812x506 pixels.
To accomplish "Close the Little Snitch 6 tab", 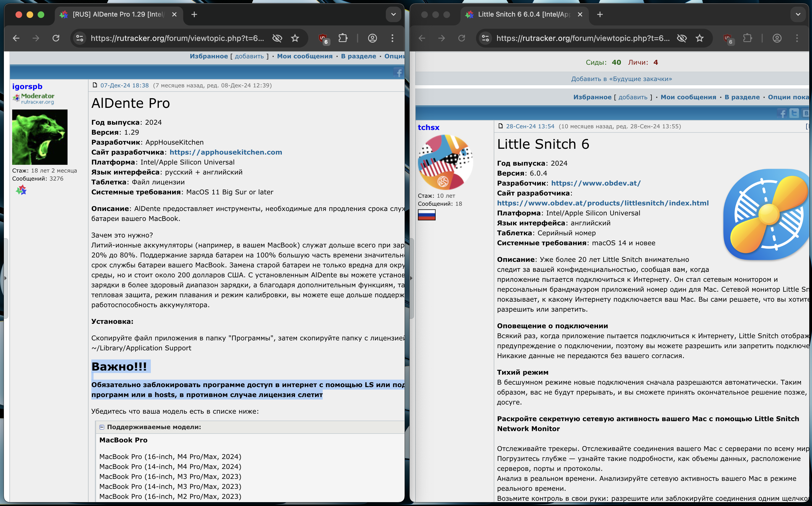I will (x=580, y=14).
